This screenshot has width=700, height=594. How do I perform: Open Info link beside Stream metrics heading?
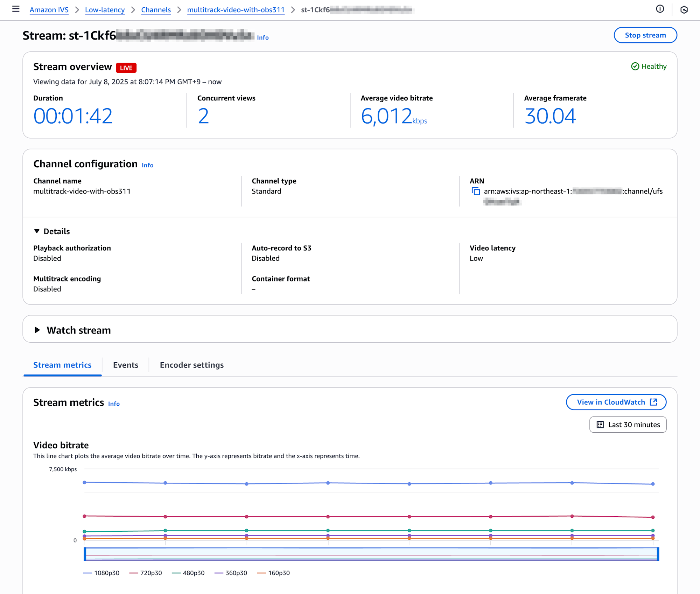click(114, 404)
